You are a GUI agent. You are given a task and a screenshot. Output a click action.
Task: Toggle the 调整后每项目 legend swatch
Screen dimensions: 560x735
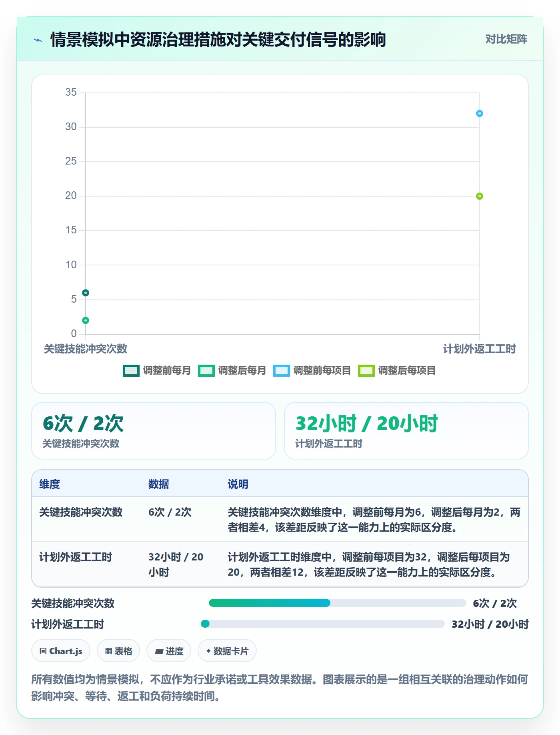pos(366,371)
